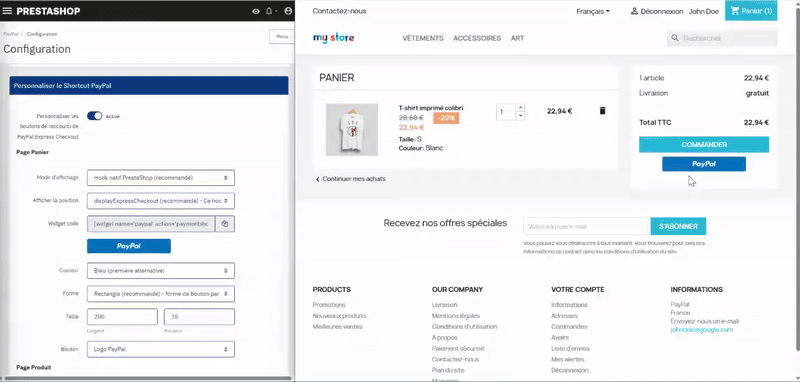The height and width of the screenshot is (382, 800).
Task: Open the VÊTEMENTS menu
Action: [x=423, y=38]
